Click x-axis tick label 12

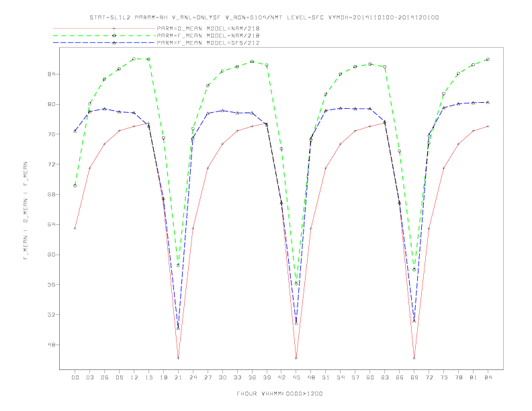134,377
